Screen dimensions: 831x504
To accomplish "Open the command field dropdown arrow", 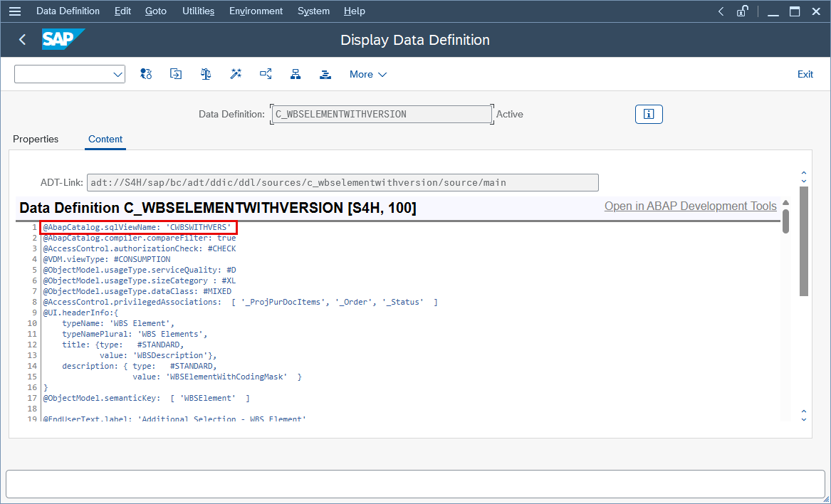I will 118,73.
